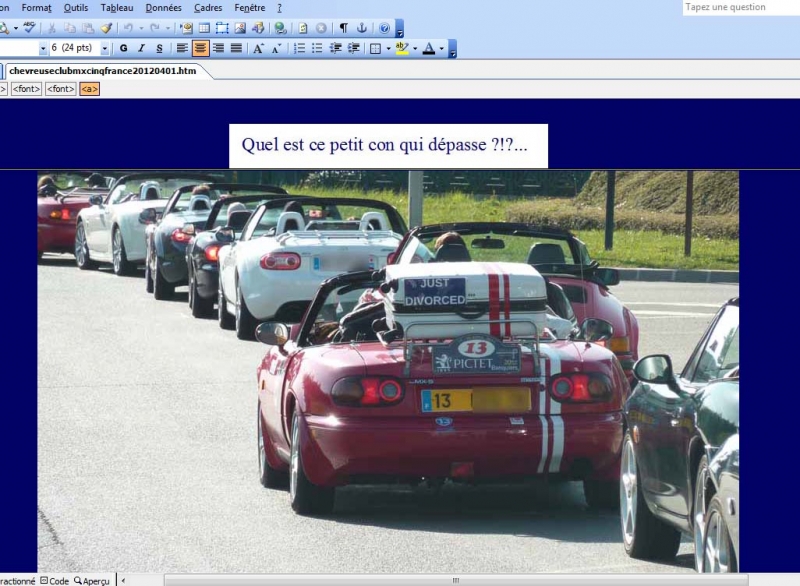
Task: Click the Redo arrow
Action: 155,28
